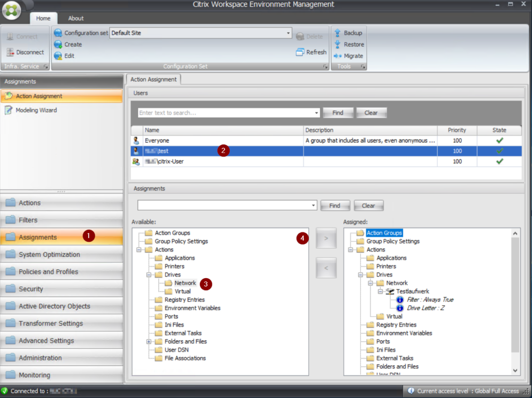Click Clear in the Users section

pos(371,113)
